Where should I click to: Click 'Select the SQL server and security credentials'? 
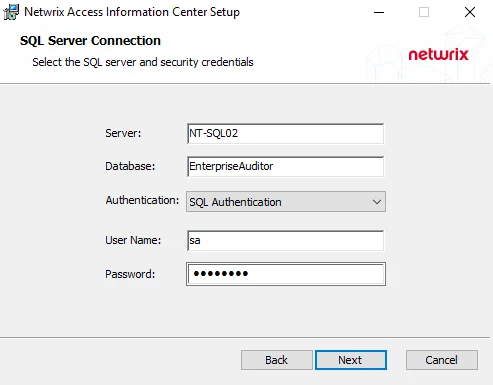pyautogui.click(x=143, y=62)
